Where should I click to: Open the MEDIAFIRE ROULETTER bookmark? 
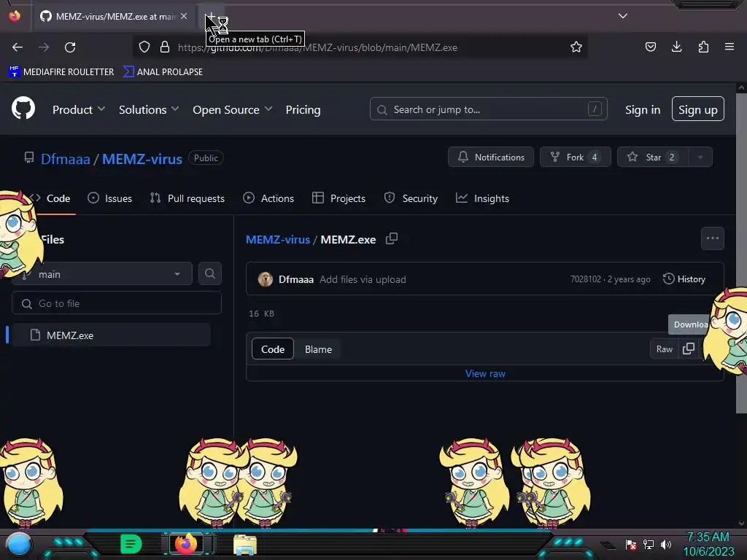click(x=61, y=72)
